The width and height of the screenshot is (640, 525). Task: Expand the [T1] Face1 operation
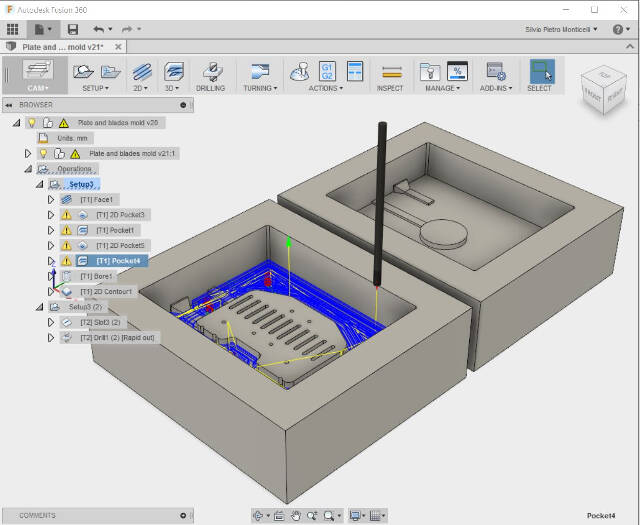point(51,200)
